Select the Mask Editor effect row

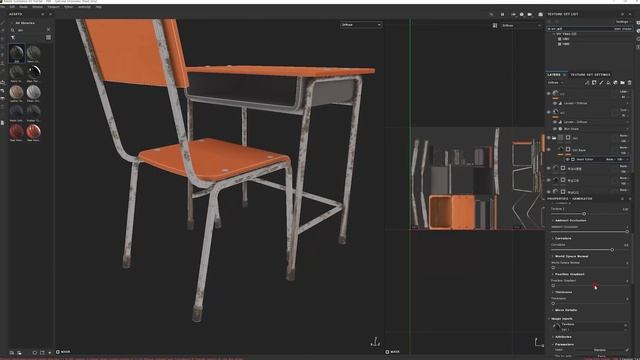coord(597,159)
